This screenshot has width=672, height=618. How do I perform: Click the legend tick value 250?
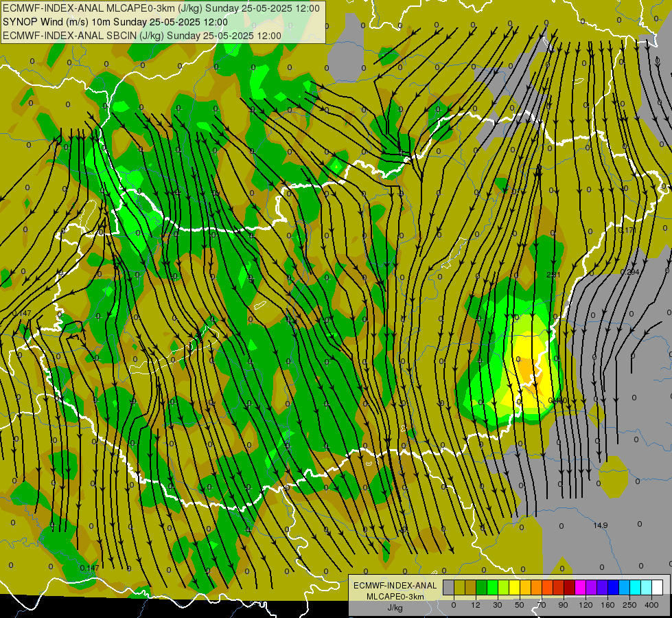pos(629,605)
